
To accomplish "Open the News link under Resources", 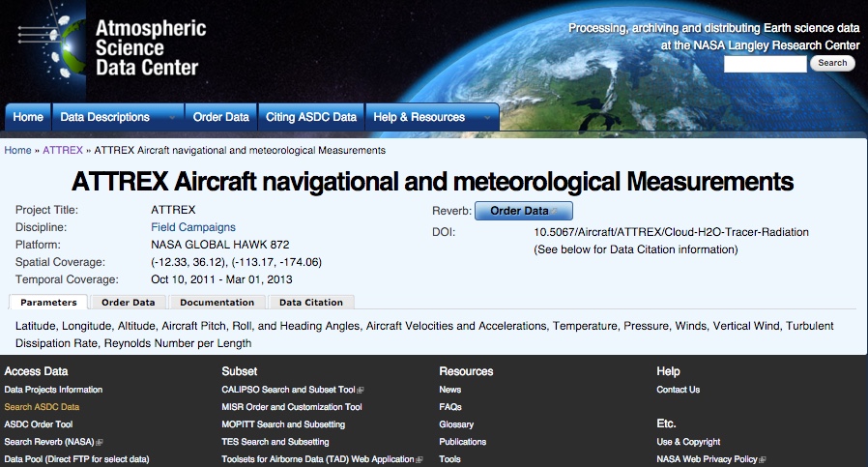I will coord(450,390).
